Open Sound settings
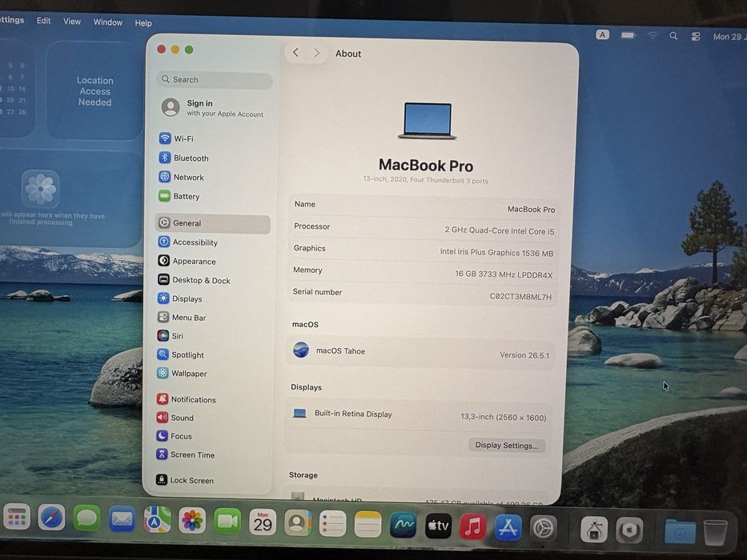The image size is (747, 560). click(175, 418)
